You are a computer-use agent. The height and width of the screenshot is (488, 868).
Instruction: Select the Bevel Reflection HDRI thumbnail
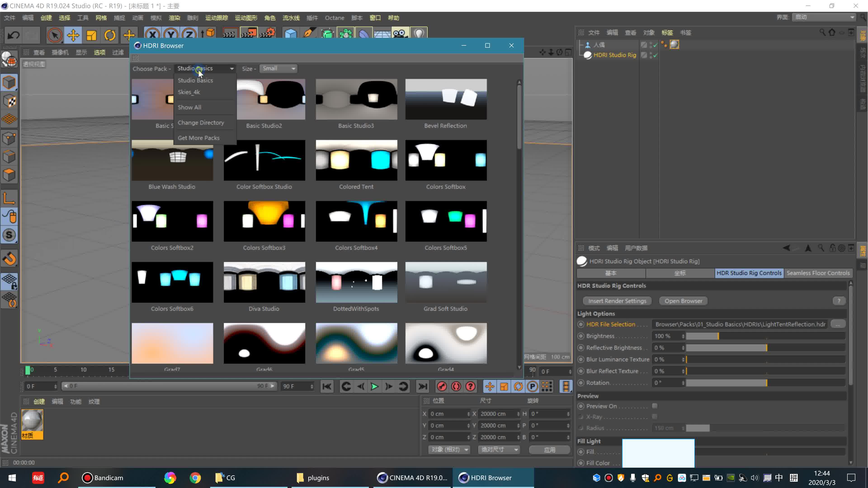point(446,99)
